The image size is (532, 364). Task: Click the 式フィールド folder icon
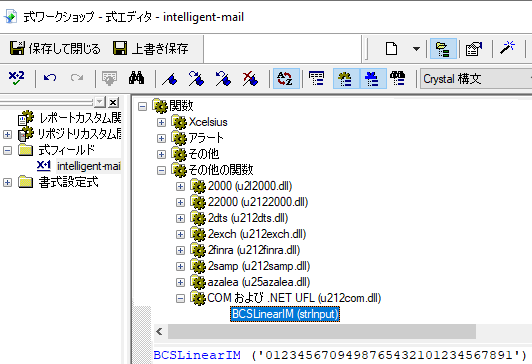pyautogui.click(x=25, y=150)
